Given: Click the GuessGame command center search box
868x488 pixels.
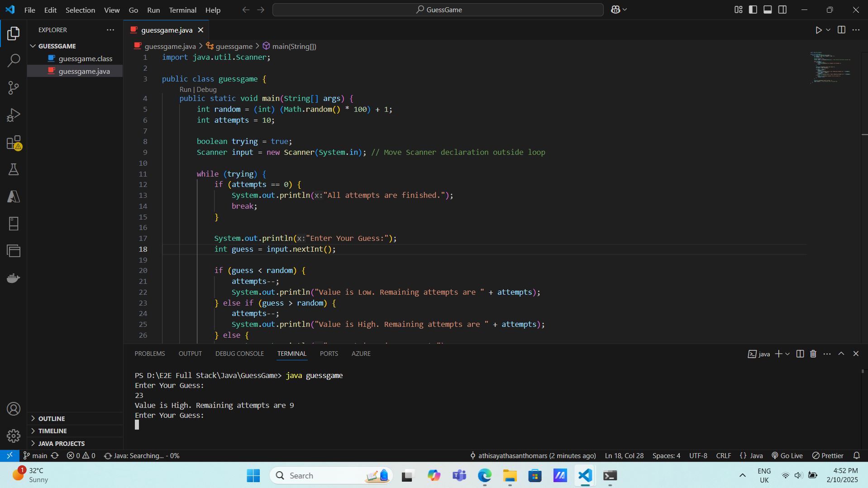Looking at the screenshot, I should tap(438, 10).
